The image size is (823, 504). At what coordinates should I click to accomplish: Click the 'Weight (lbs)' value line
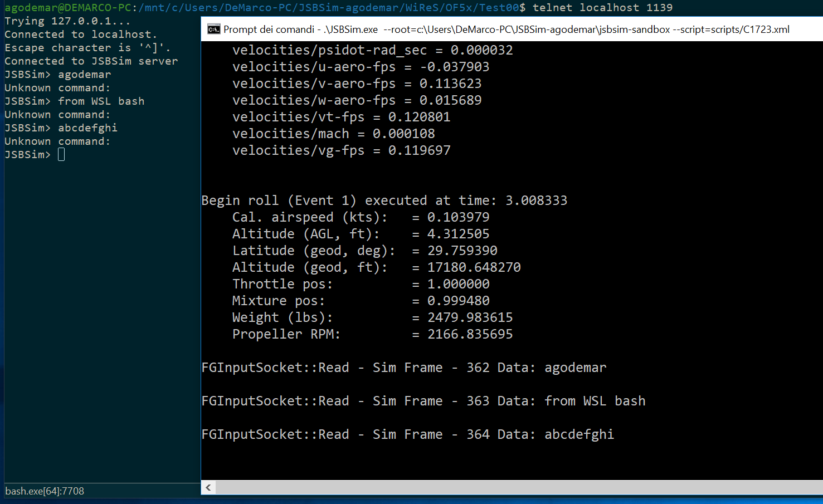(372, 317)
